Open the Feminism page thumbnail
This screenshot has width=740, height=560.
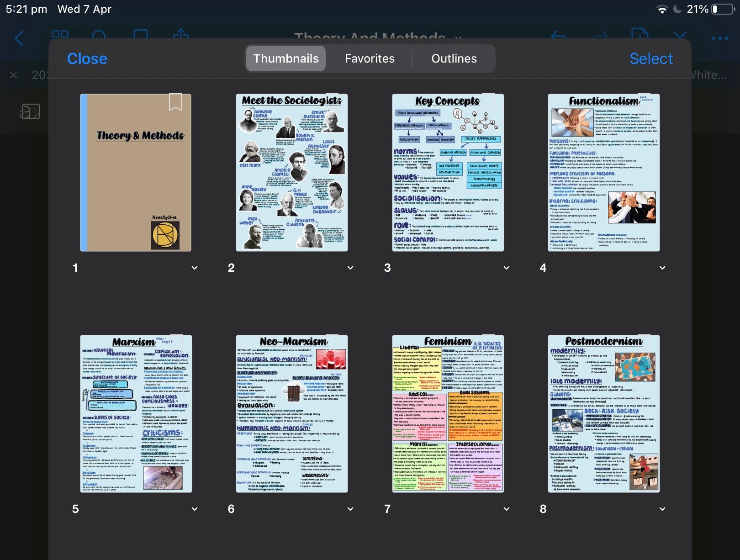[448, 414]
